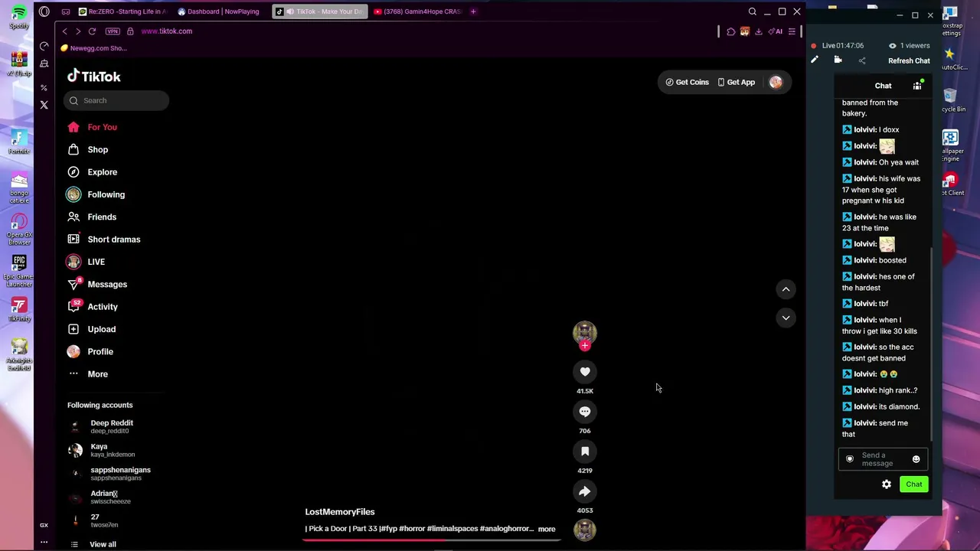Open video comments with the speech bubble icon

pyautogui.click(x=585, y=412)
